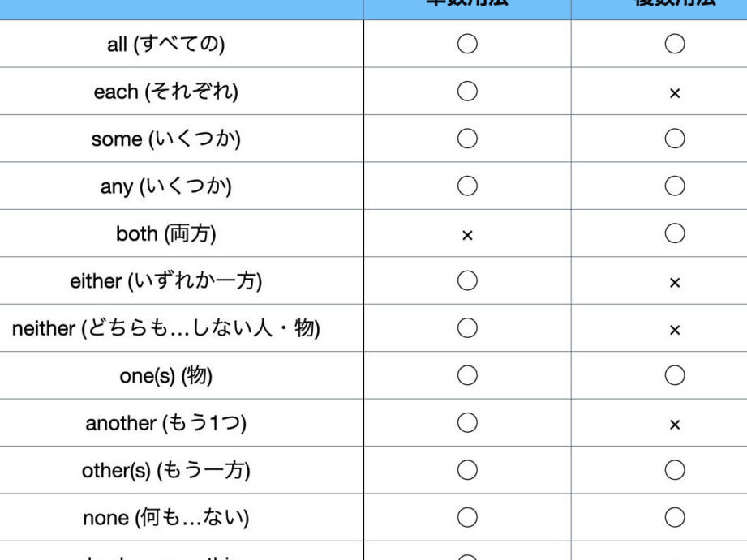Click the × mark in the each row

click(x=674, y=93)
